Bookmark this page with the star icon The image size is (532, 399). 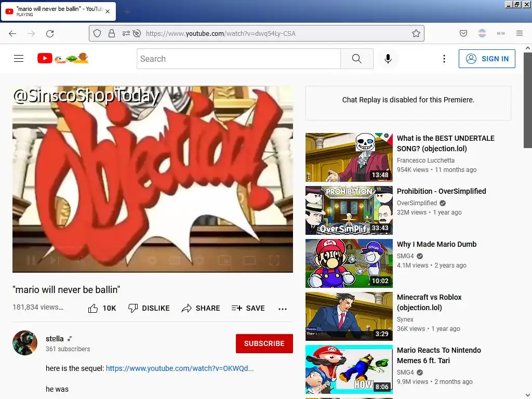click(416, 33)
